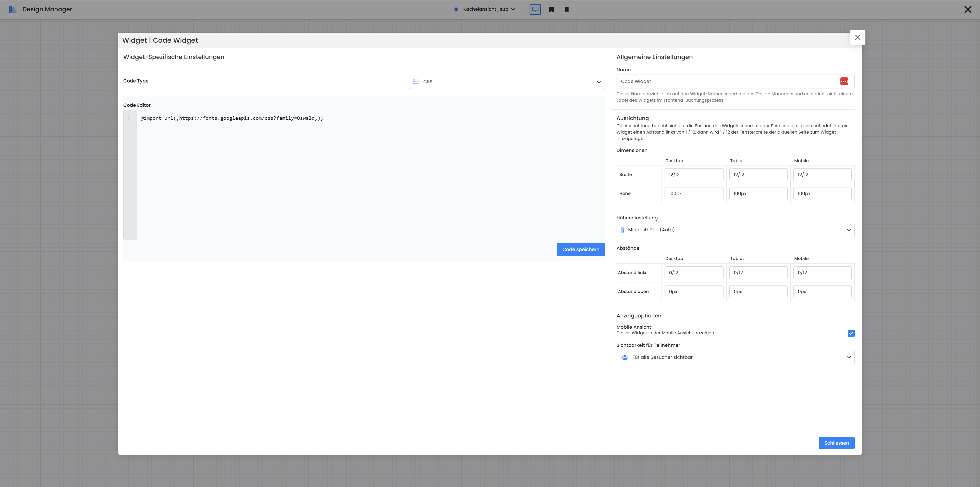Viewport: 980px width, 487px height.
Task: Close the Code Widget dialog with X
Action: [857, 37]
